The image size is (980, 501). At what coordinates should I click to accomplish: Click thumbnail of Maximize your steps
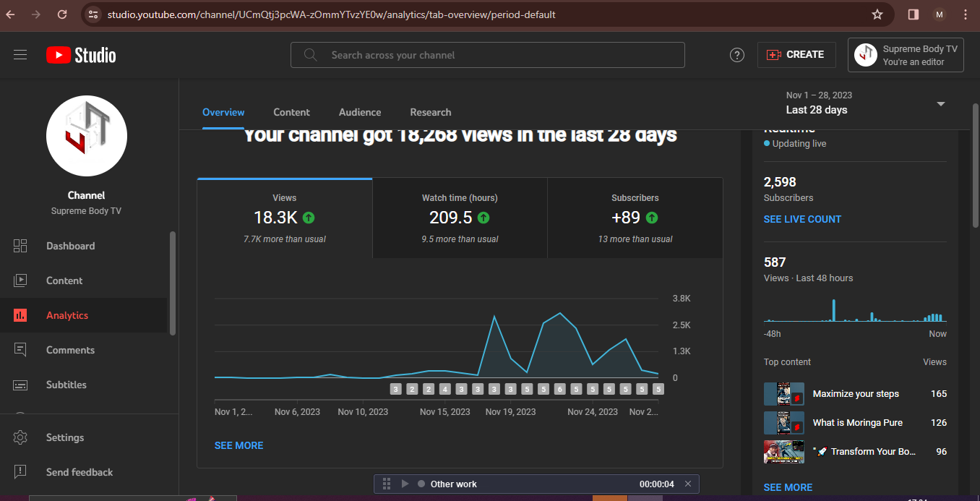click(x=784, y=394)
